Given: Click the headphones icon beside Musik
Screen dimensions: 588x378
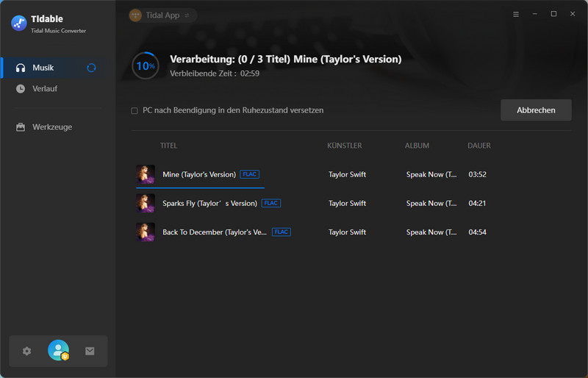Looking at the screenshot, I should pyautogui.click(x=21, y=68).
